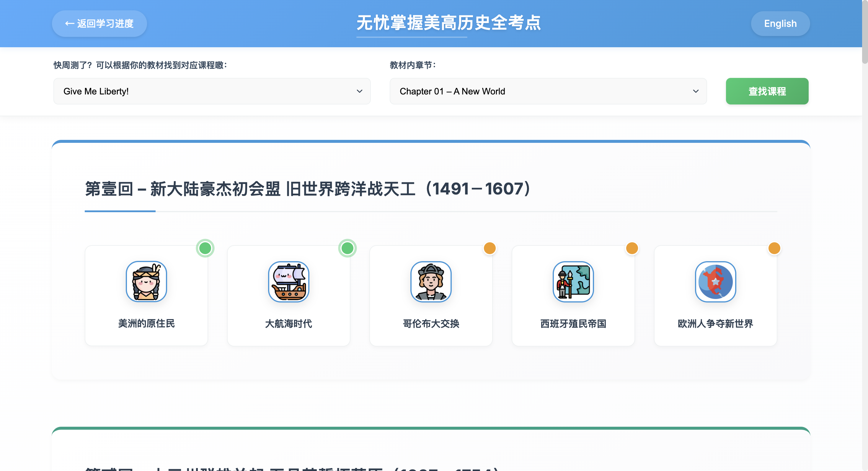Click the 大航海时代 card title
Image resolution: width=868 pixels, height=471 pixels.
[x=289, y=323]
